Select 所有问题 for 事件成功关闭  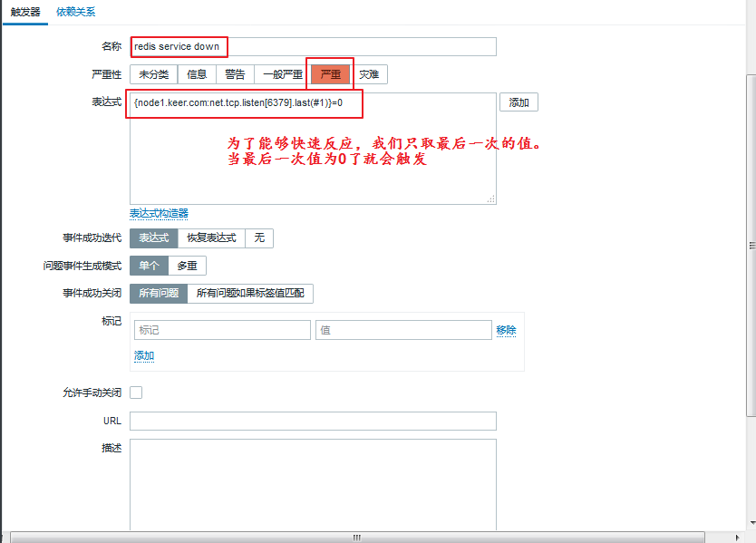point(159,293)
